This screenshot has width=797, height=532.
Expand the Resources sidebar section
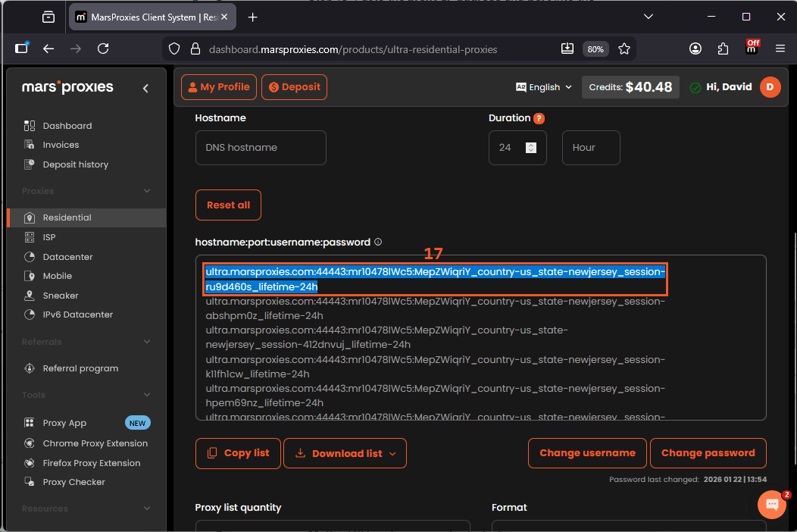pos(147,509)
